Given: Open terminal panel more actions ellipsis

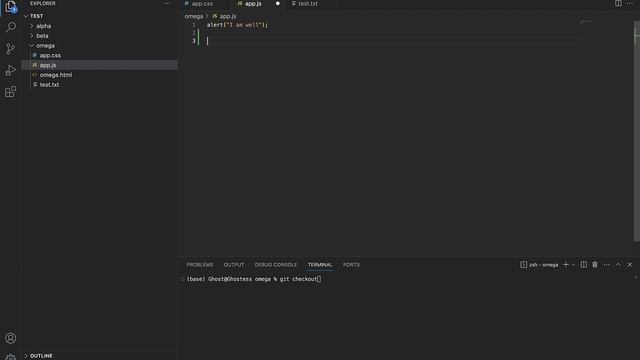Looking at the screenshot, I should pos(607,264).
